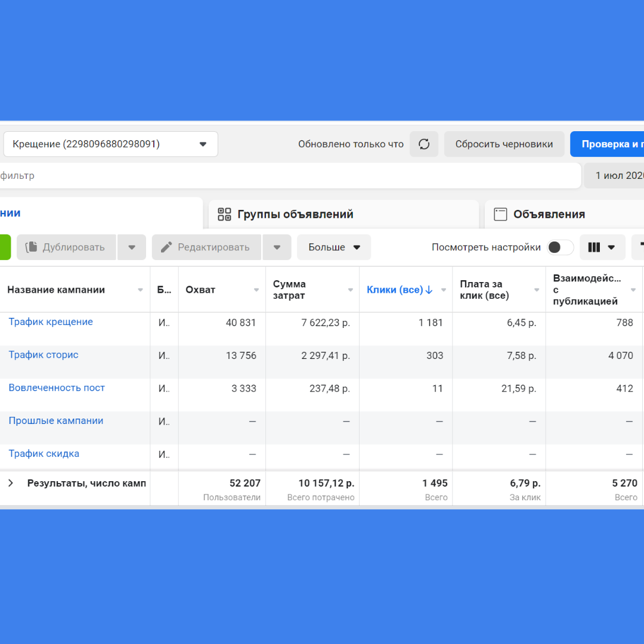Click the Обновлено только что status text
The image size is (644, 644).
pyautogui.click(x=351, y=144)
